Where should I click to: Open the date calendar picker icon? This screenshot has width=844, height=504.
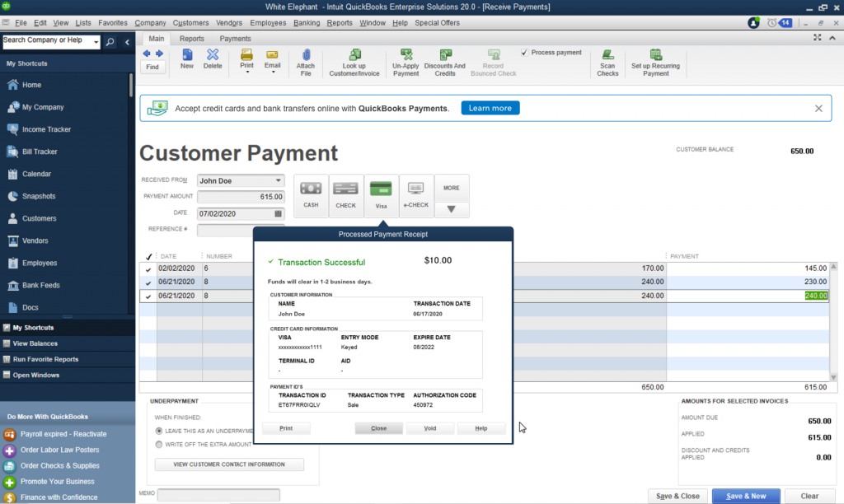click(x=278, y=213)
